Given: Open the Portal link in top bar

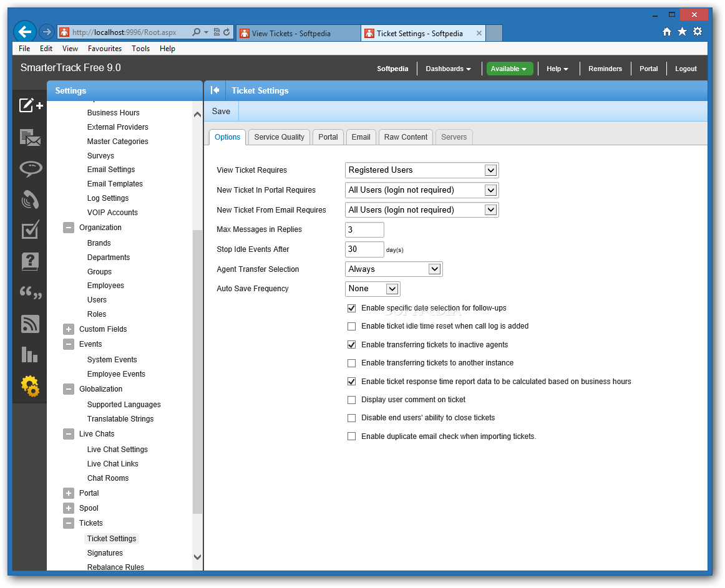Looking at the screenshot, I should pos(648,69).
